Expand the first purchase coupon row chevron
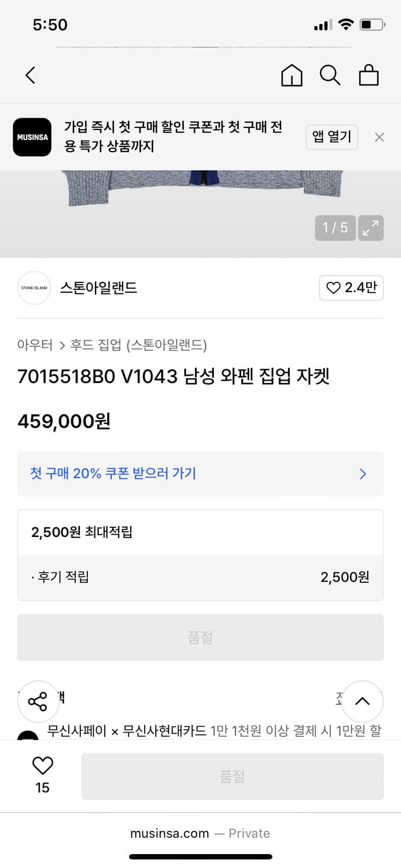401x868 pixels. coord(363,474)
